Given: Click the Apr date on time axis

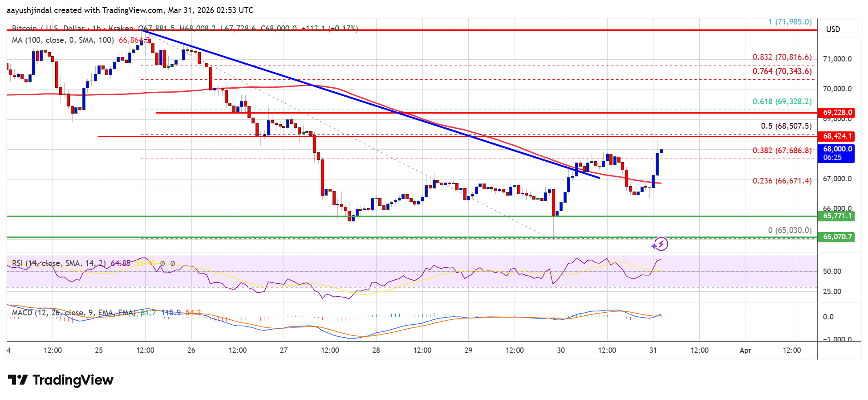Looking at the screenshot, I should 745,350.
